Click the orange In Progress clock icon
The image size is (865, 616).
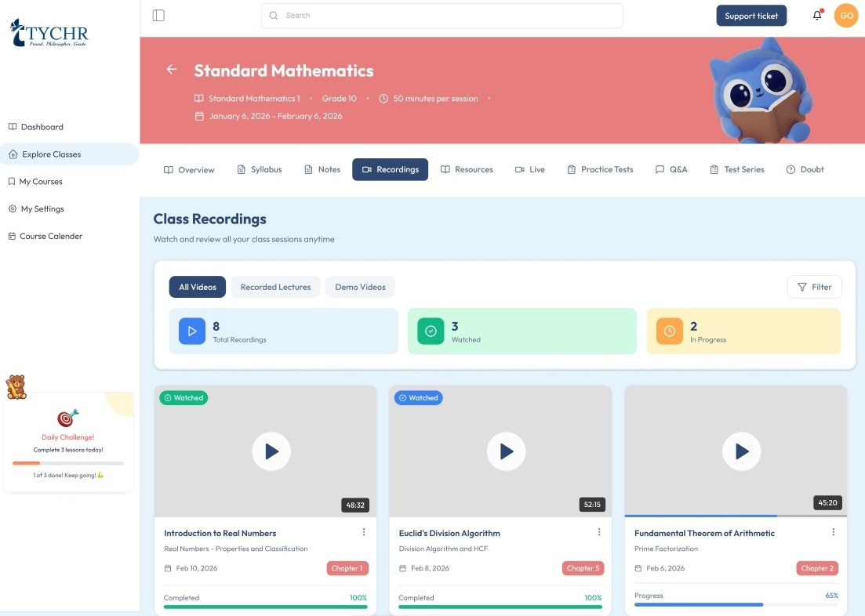pos(669,332)
